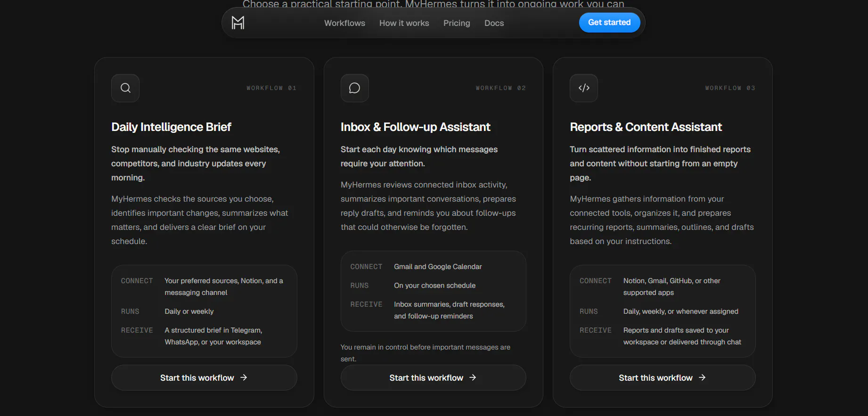Image resolution: width=868 pixels, height=416 pixels.
Task: Click the MyHermes M logo
Action: 238,23
